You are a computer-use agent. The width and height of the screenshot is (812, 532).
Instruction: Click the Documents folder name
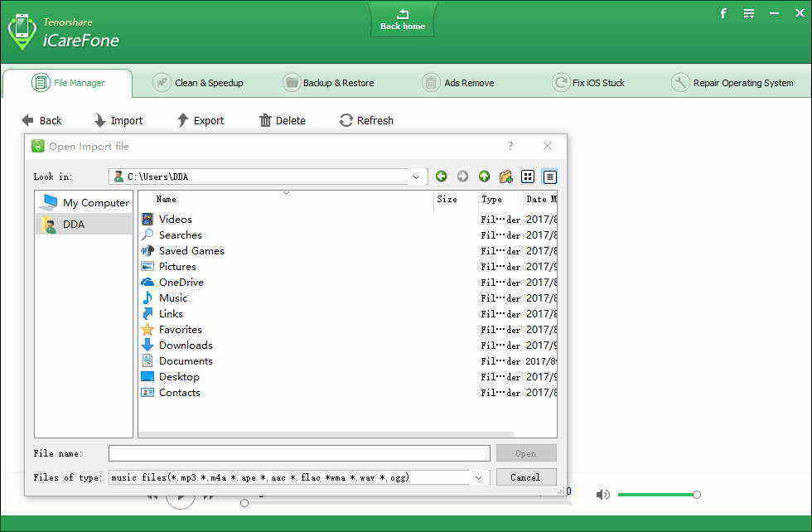click(x=186, y=361)
